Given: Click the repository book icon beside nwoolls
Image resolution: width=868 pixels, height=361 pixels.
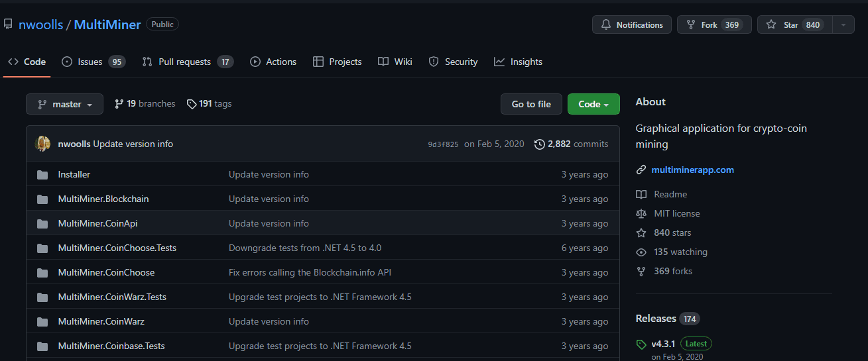Looking at the screenshot, I should pos(8,25).
